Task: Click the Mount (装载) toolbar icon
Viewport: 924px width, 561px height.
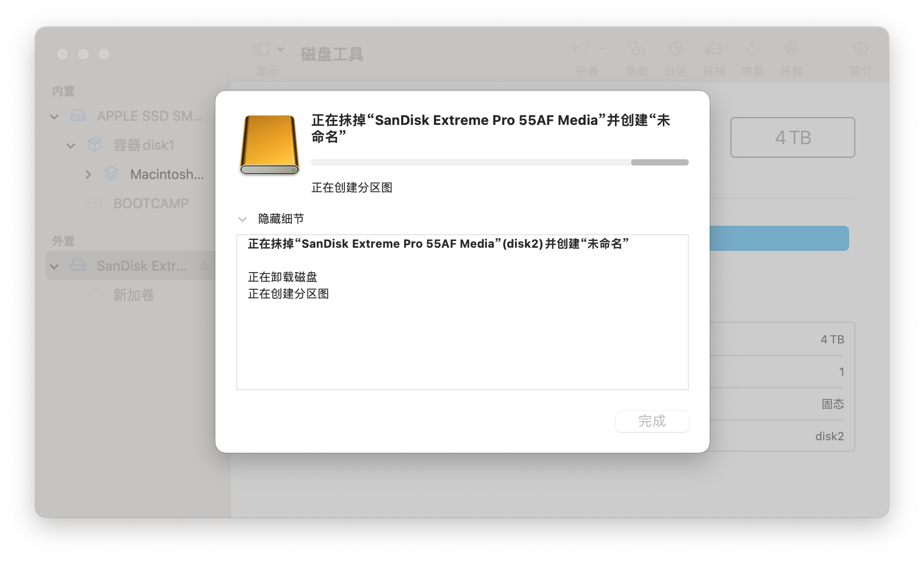Action: [791, 49]
